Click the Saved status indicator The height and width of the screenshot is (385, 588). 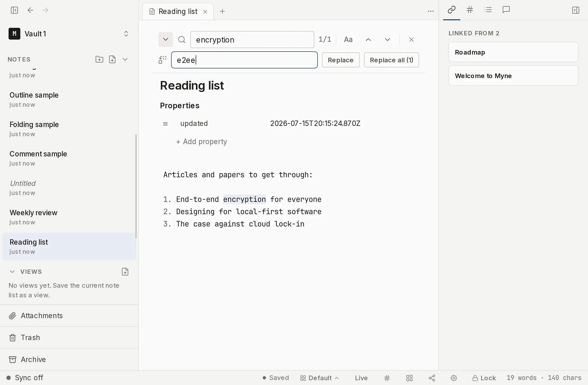click(x=276, y=378)
